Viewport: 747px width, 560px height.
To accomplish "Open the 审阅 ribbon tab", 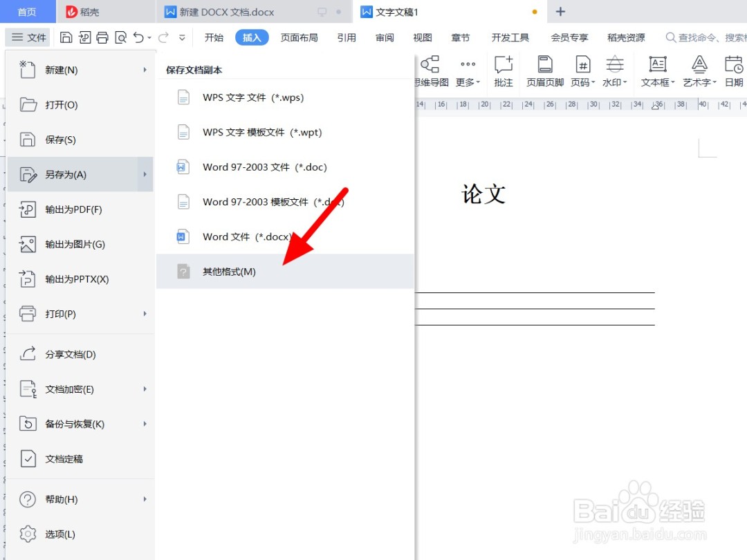I will [x=385, y=37].
